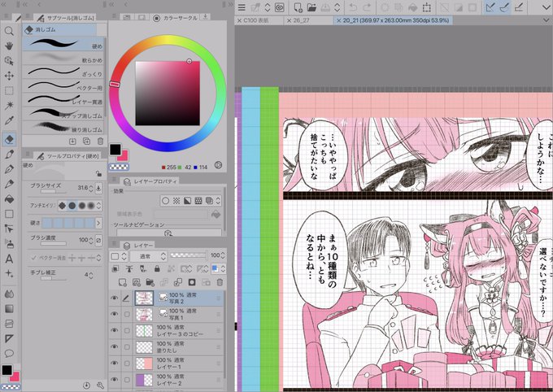The image size is (553, 392).
Task: Click the Undo arrow
Action: (353, 7)
